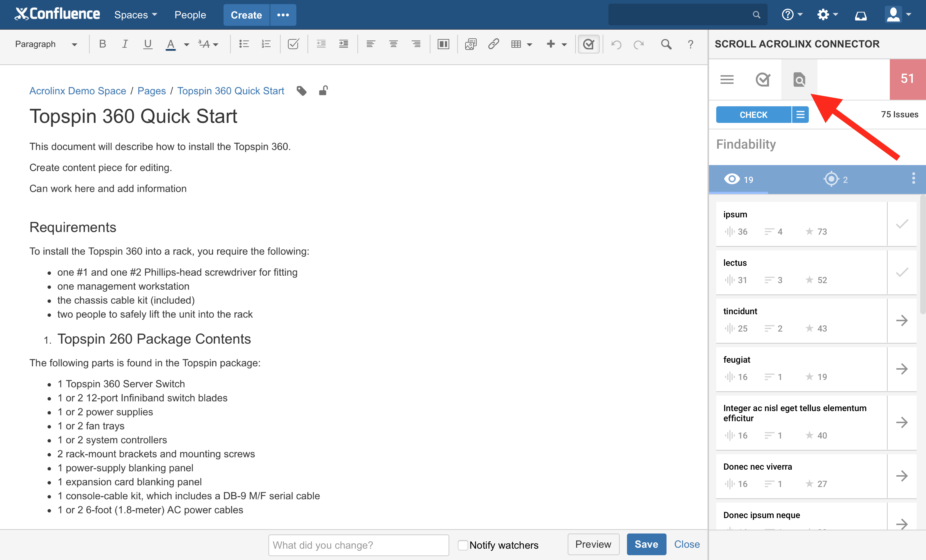
Task: Open create-from-template ellipsis button
Action: (283, 15)
